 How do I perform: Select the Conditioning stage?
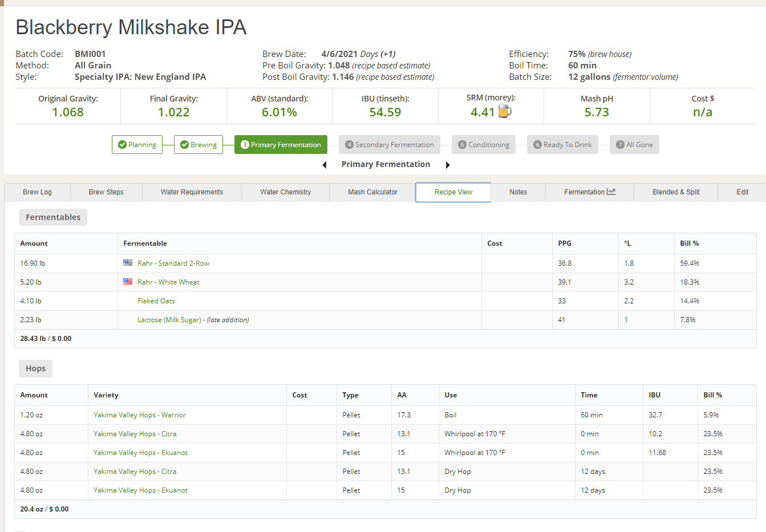click(484, 145)
